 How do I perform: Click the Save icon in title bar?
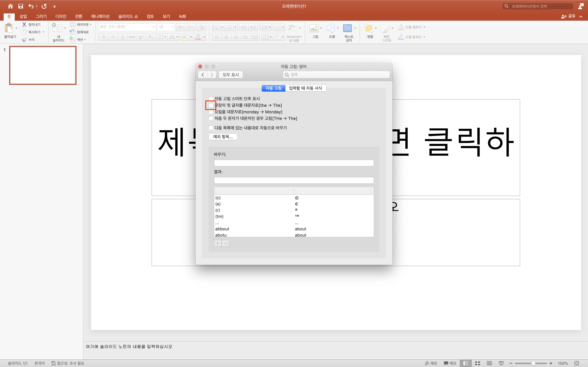(21, 6)
